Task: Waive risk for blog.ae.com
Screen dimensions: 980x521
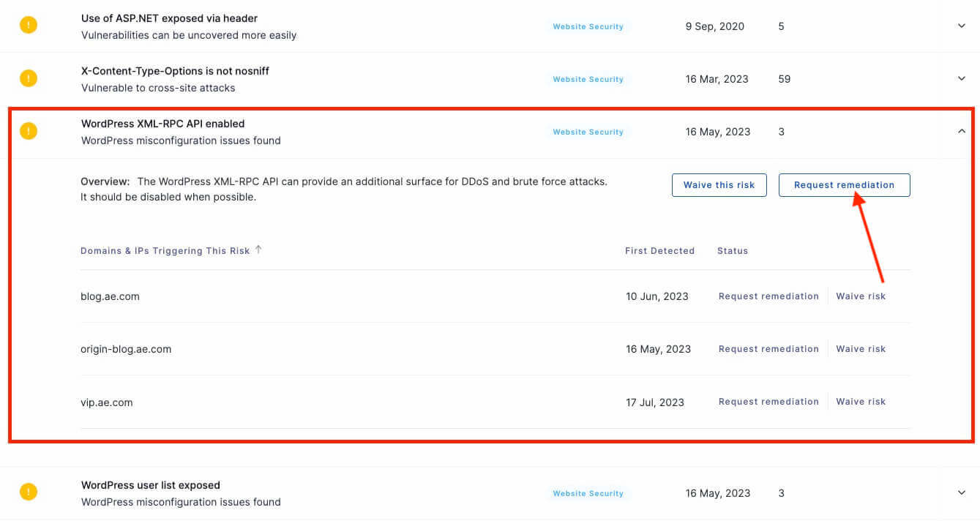Action: click(861, 296)
